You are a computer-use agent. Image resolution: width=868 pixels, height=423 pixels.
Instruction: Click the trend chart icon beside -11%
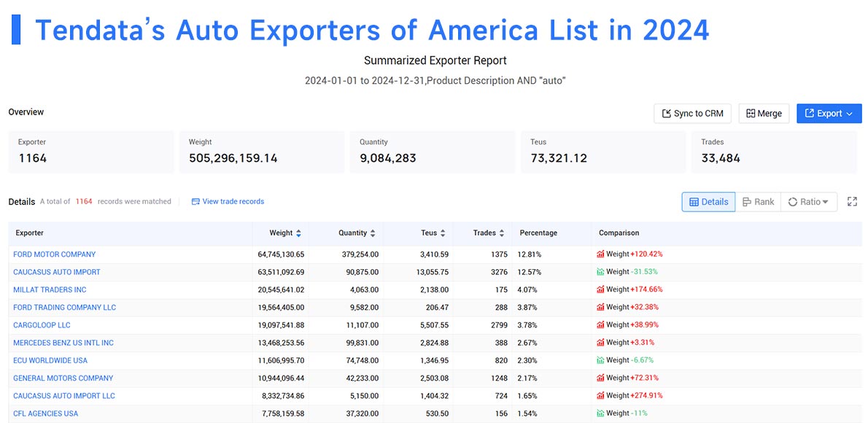click(600, 414)
